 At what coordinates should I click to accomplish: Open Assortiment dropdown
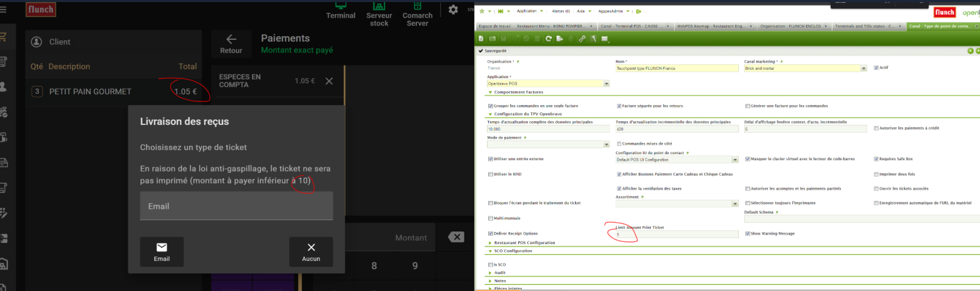[735, 203]
